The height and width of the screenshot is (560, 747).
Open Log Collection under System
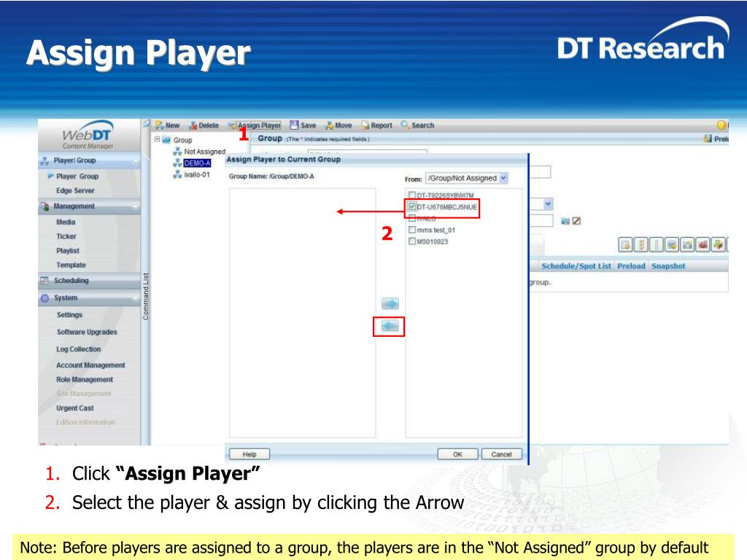point(79,349)
